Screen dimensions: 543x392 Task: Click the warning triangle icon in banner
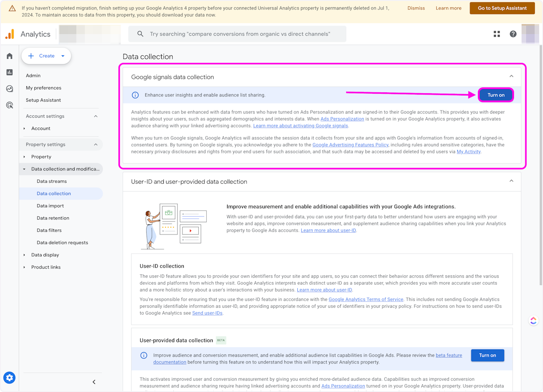click(x=12, y=8)
